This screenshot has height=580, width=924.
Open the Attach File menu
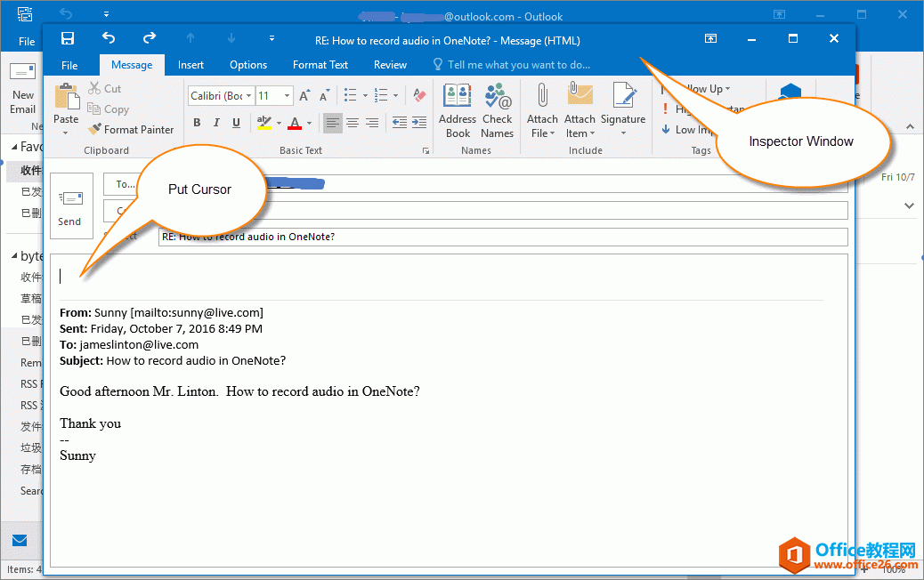point(542,111)
